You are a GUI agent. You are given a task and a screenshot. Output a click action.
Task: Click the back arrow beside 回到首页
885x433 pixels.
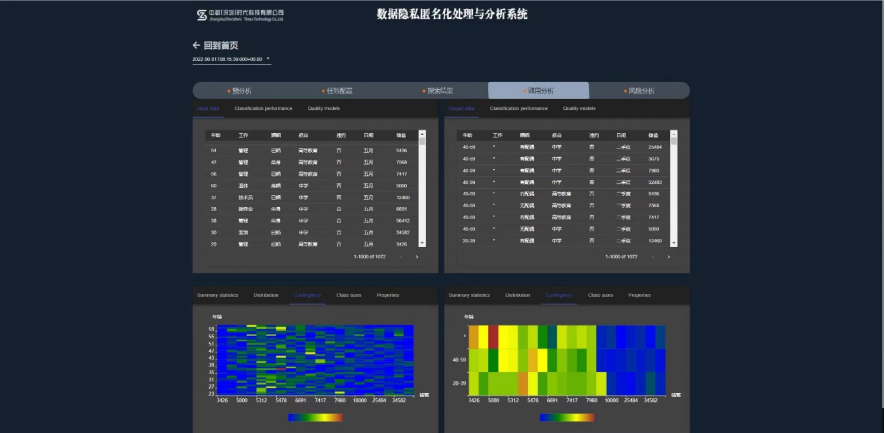[196, 45]
